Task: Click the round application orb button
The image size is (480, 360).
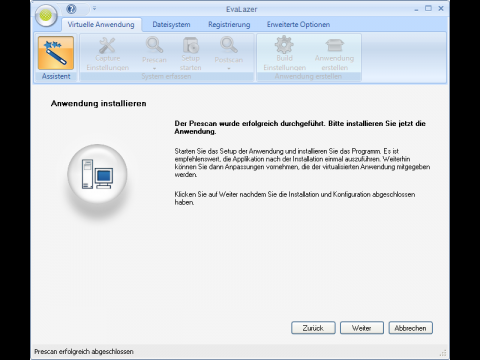Action: pos(46,15)
